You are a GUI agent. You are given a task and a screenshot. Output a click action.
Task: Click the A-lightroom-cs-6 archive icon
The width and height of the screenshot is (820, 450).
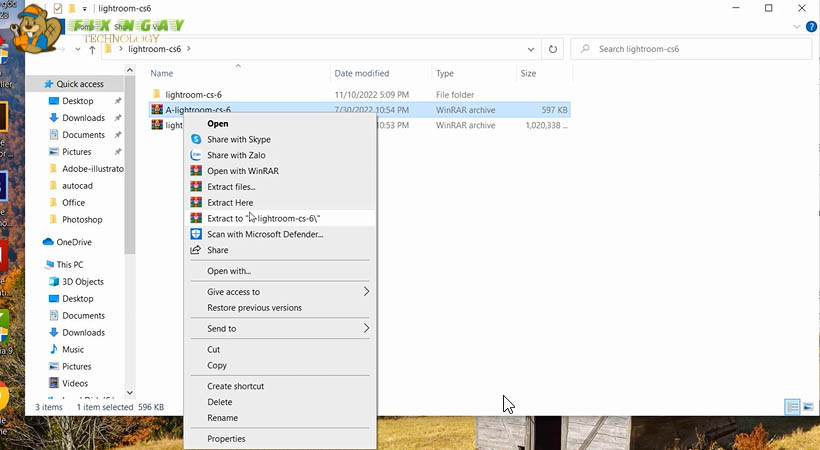coord(157,109)
